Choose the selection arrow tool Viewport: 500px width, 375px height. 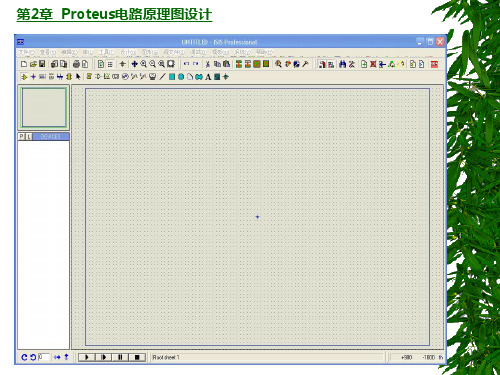click(78, 77)
